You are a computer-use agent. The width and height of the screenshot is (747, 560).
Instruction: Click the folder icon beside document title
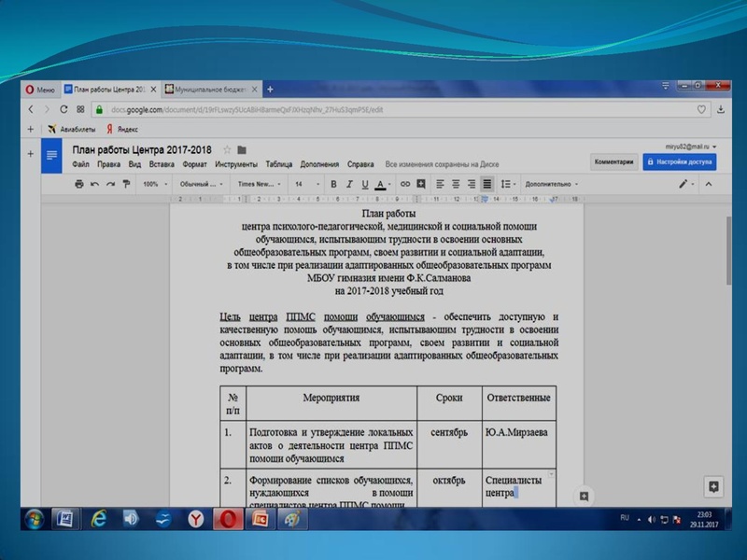click(242, 149)
